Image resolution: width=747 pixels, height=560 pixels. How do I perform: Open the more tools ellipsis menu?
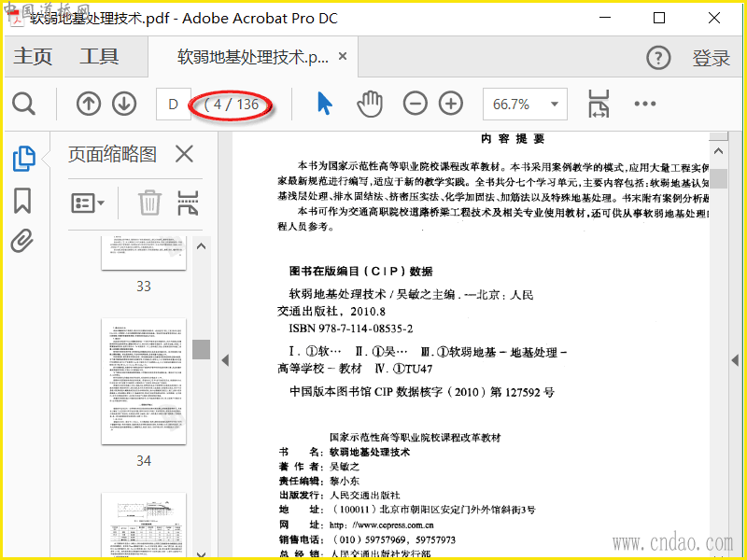pos(644,104)
